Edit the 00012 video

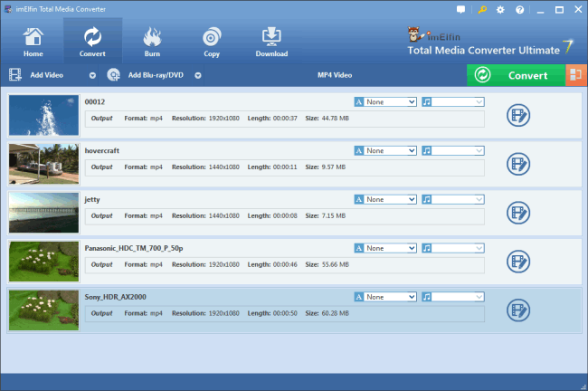pos(518,115)
